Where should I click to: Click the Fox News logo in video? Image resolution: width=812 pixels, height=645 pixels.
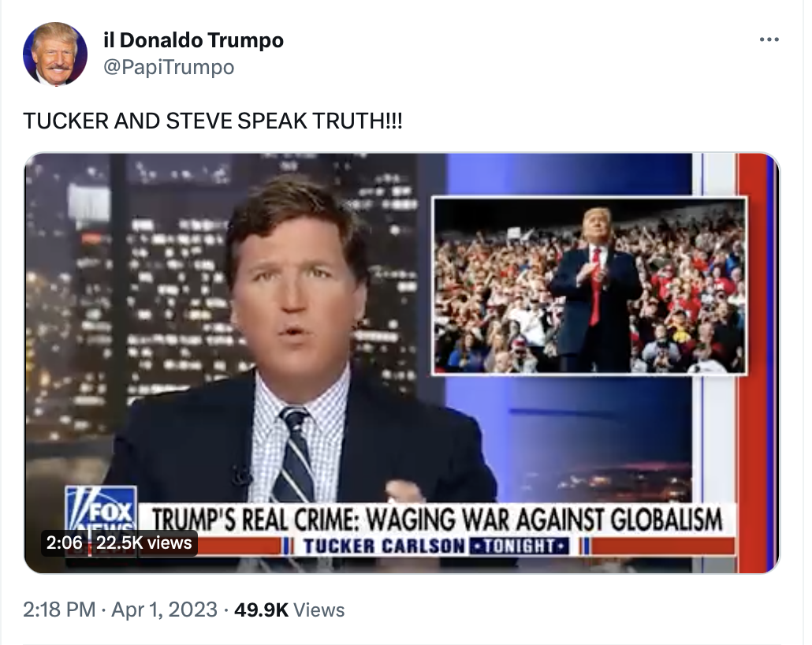pyautogui.click(x=101, y=511)
